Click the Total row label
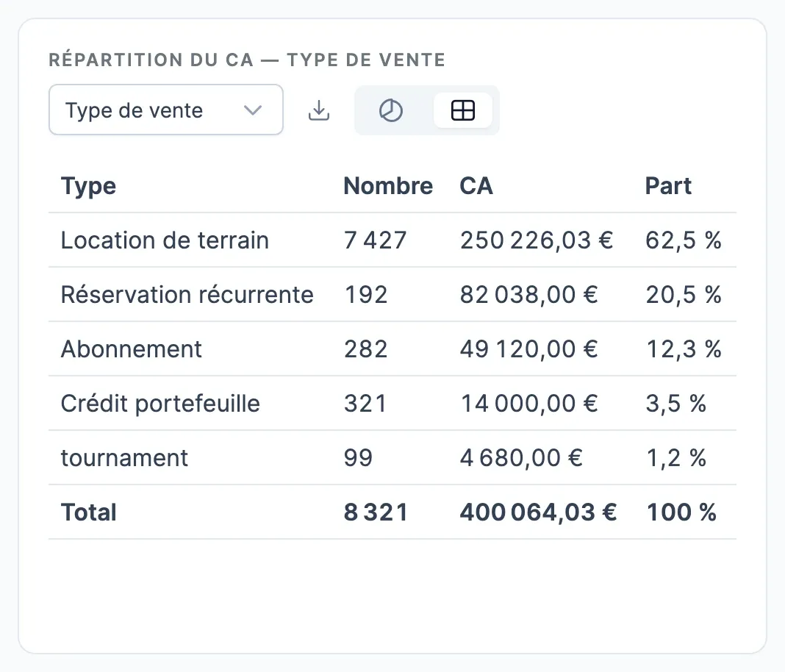785x672 pixels. coord(89,512)
